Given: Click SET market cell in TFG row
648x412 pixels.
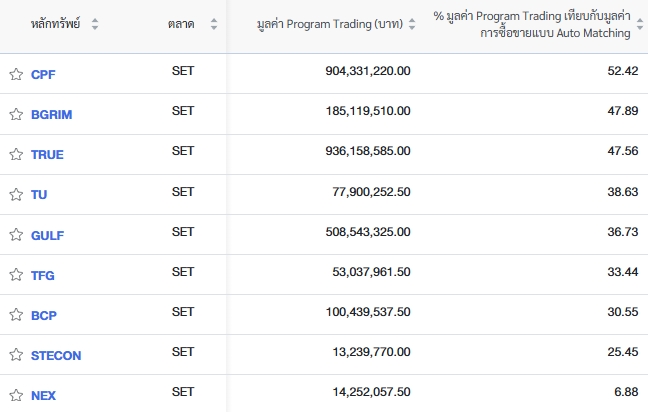Looking at the screenshot, I should click(x=183, y=272).
